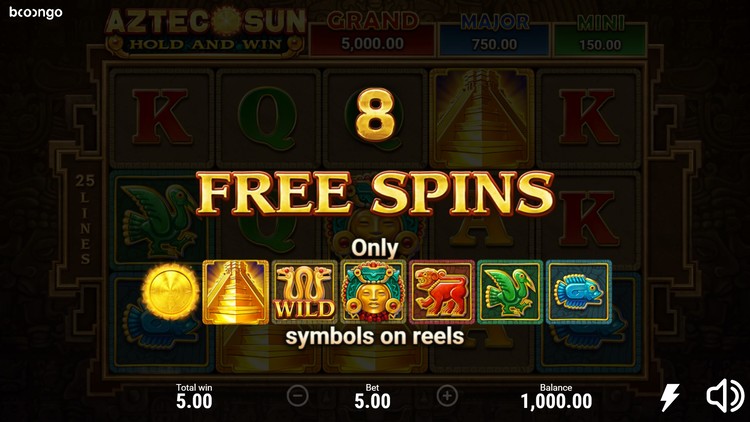Click the red jaguar symbol

pos(441,292)
